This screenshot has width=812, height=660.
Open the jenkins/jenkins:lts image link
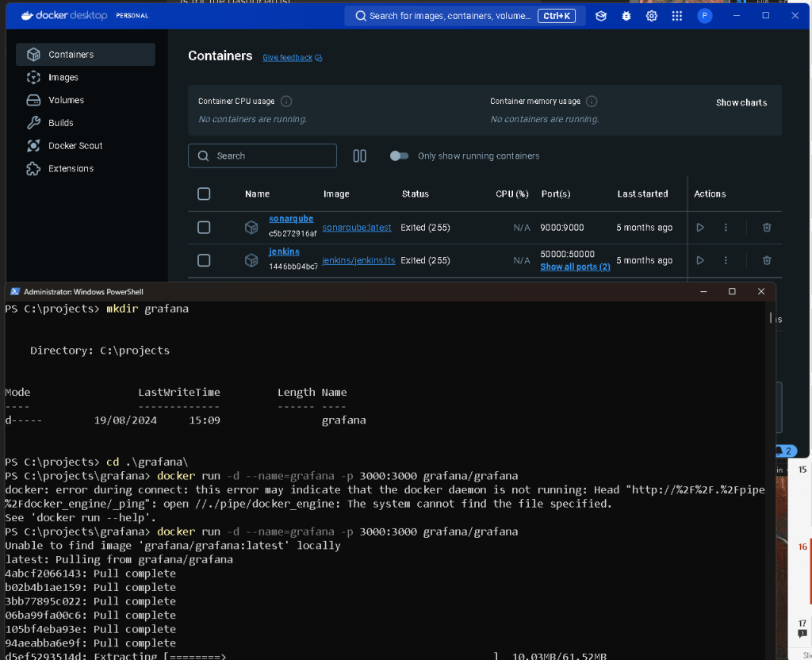pyautogui.click(x=358, y=260)
